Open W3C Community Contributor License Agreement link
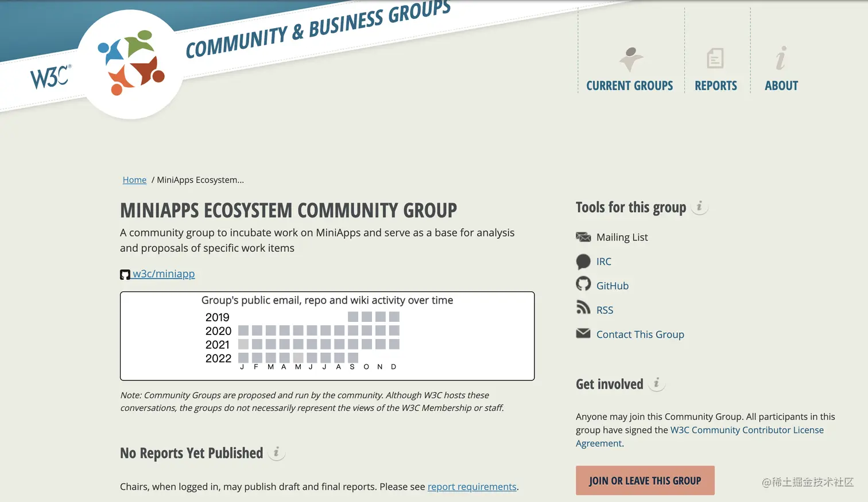 point(700,437)
